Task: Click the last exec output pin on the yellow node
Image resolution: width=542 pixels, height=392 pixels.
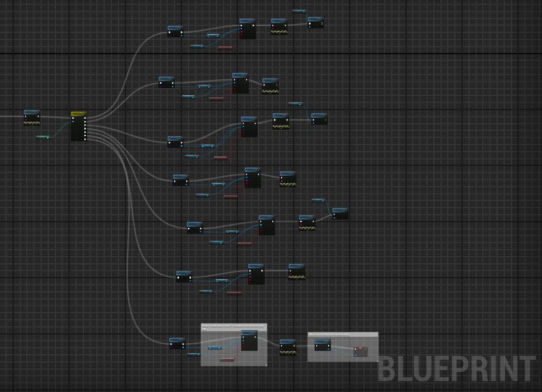Action: (85, 139)
